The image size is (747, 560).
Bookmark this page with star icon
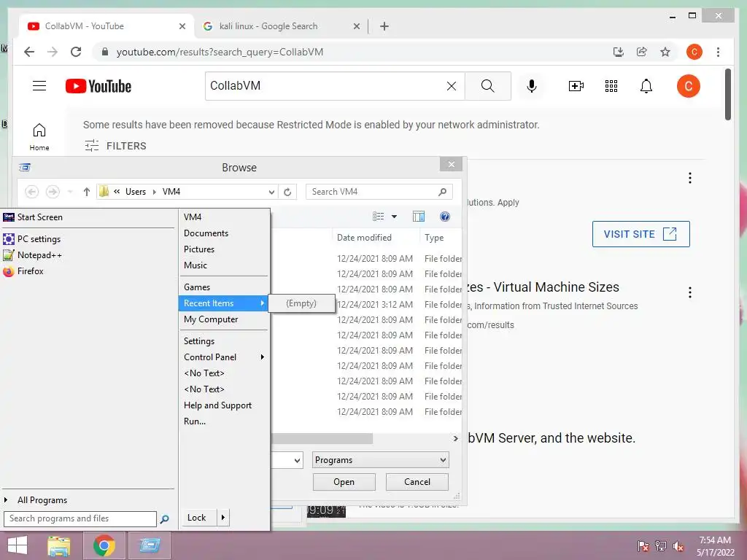(x=665, y=52)
